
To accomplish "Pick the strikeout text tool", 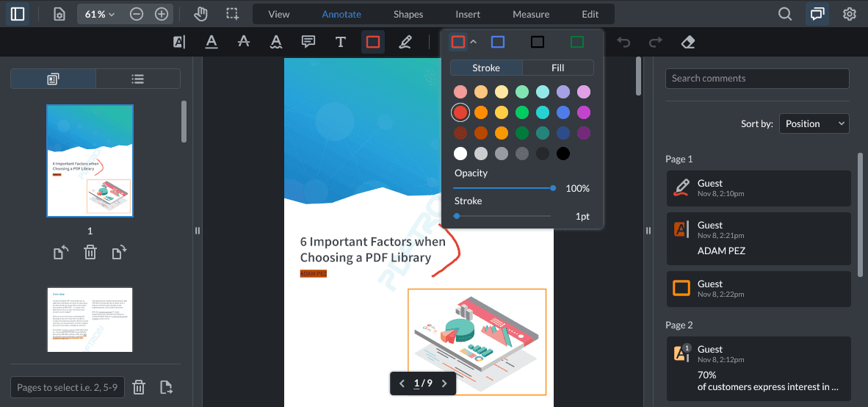I will tap(244, 42).
